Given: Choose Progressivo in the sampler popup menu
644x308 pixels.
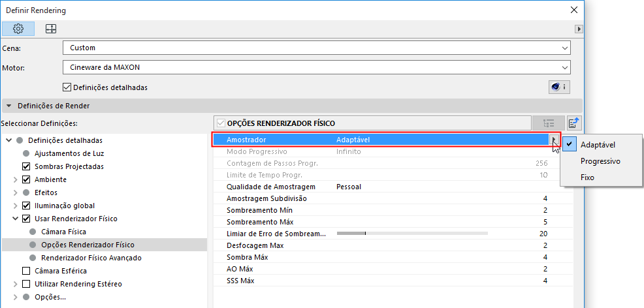Looking at the screenshot, I should tap(600, 161).
